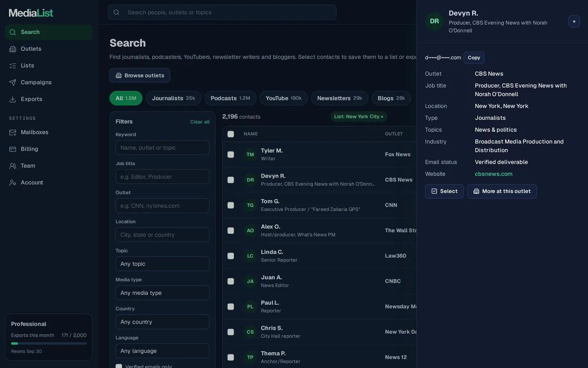Check the box for Thema P.
This screenshot has width=588, height=368.
[x=231, y=357]
